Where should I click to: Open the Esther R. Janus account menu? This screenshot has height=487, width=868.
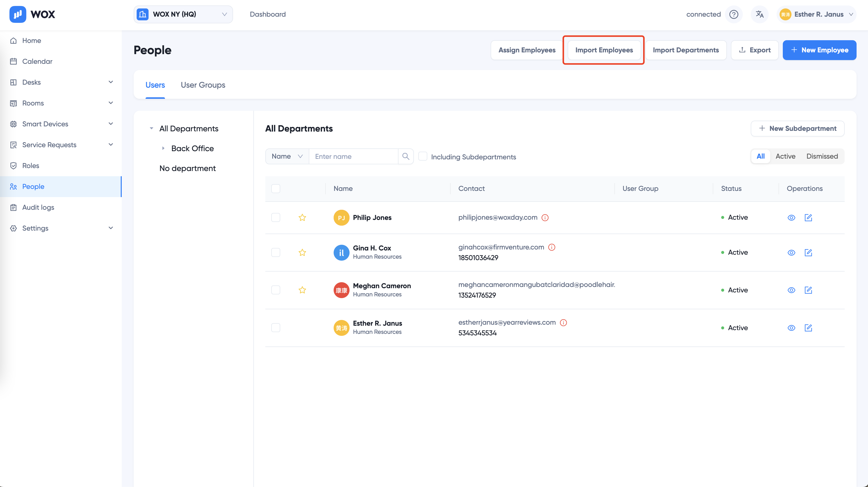816,14
